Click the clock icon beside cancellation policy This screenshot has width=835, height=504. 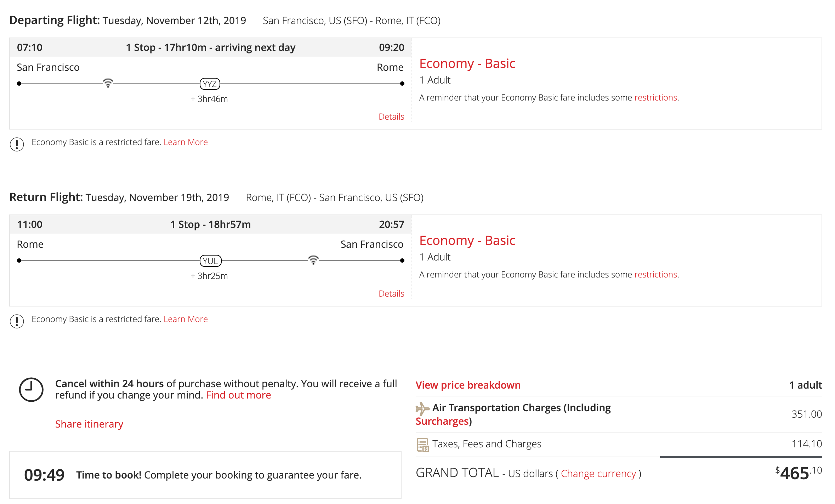click(x=31, y=389)
